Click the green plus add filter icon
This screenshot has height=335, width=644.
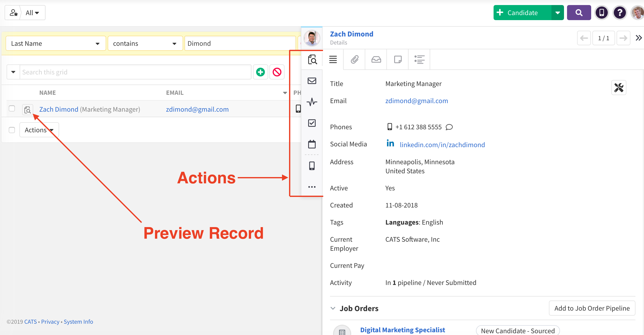[260, 72]
